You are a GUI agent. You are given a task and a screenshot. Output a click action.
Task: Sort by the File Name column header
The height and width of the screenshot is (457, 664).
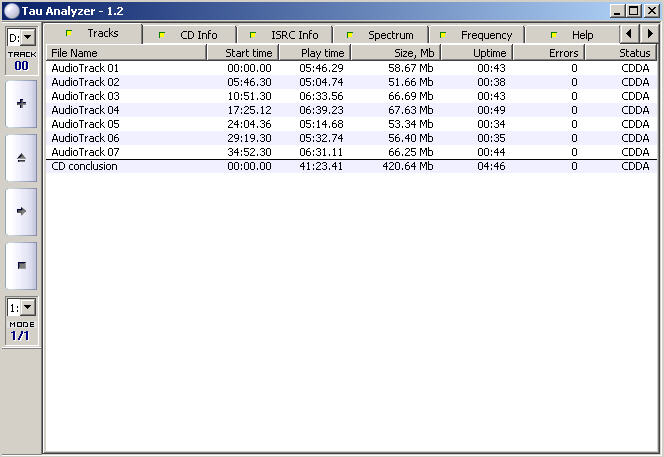(125, 53)
